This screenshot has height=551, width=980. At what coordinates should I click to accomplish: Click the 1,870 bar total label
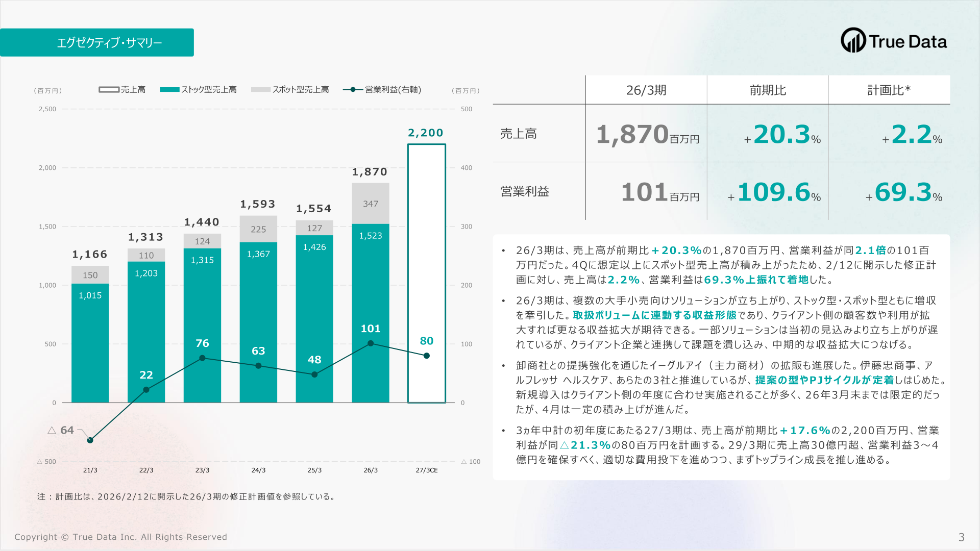coord(370,172)
